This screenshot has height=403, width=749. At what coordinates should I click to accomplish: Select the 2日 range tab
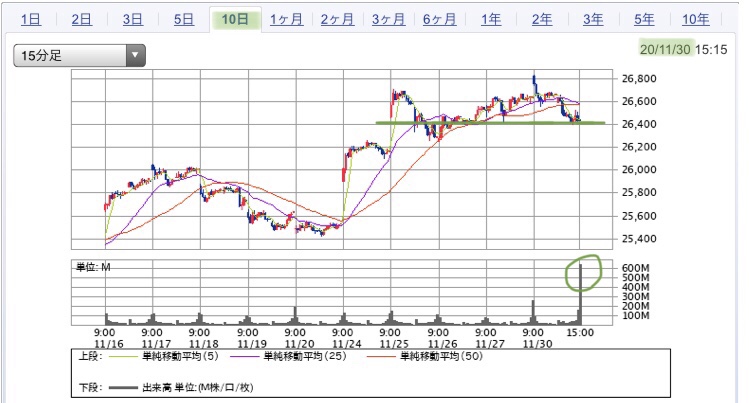[x=82, y=20]
